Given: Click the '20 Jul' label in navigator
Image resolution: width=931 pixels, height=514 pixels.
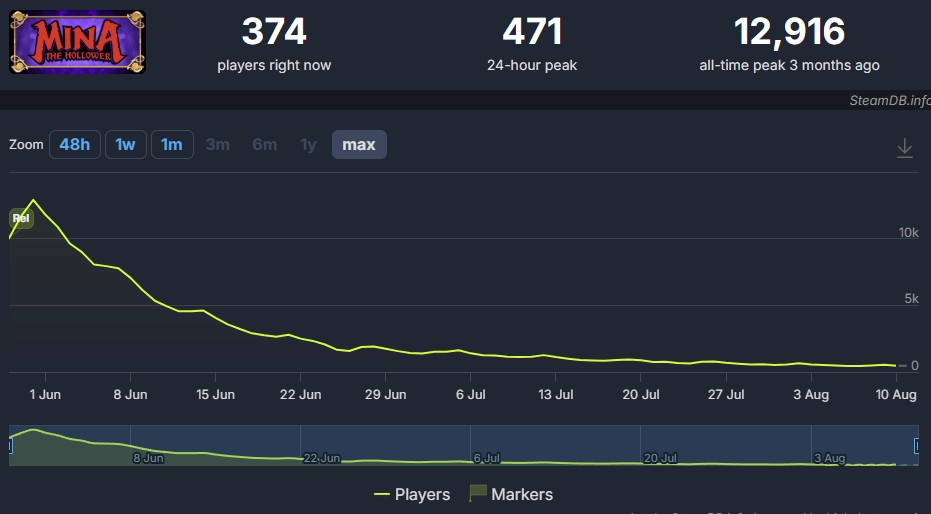Looking at the screenshot, I should point(660,458).
